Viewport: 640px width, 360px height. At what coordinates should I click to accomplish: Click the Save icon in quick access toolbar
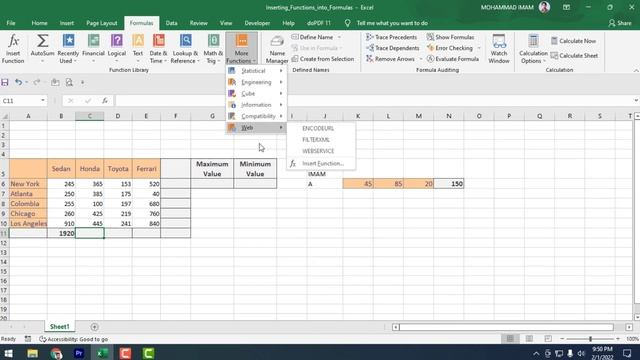(5, 82)
